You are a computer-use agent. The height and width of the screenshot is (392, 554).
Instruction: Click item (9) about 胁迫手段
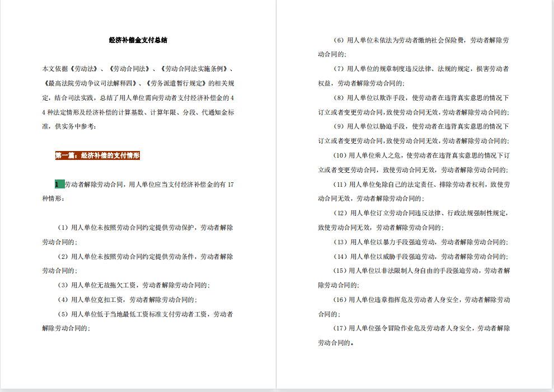coord(421,126)
